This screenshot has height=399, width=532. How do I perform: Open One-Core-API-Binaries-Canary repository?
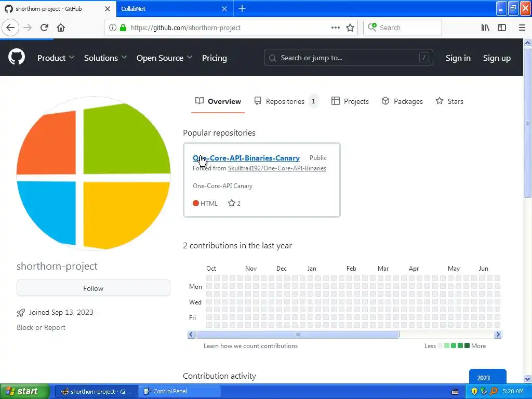click(x=246, y=158)
